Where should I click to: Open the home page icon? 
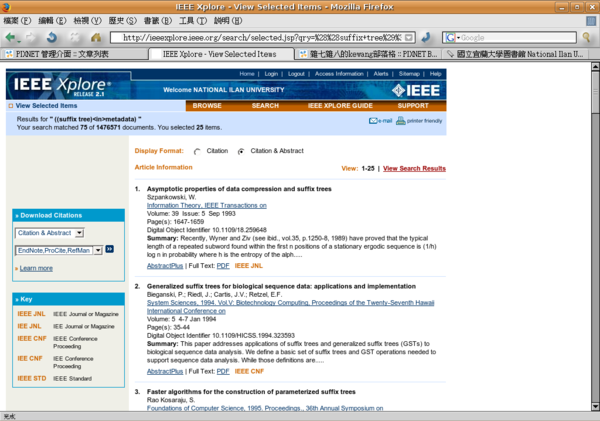pyautogui.click(x=96, y=37)
